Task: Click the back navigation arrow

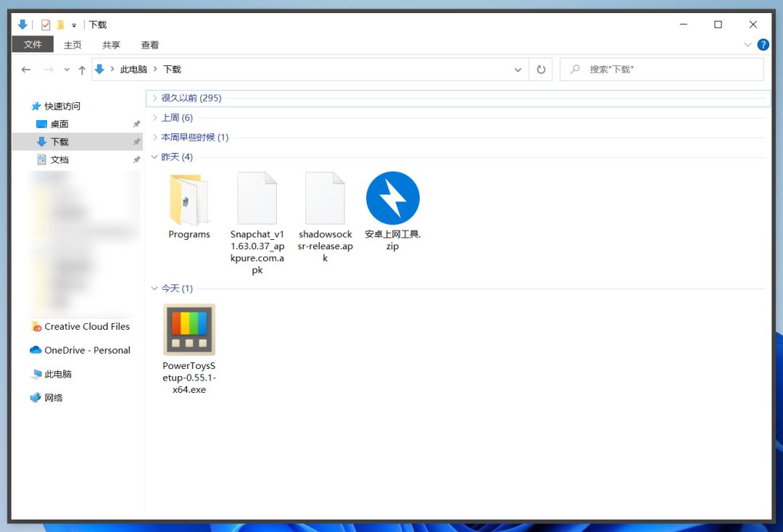Action: pos(26,70)
